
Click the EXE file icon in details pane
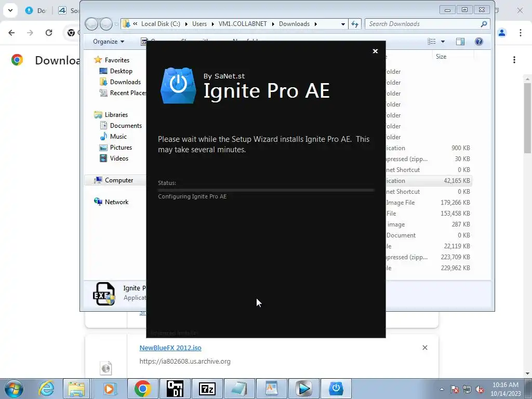104,294
